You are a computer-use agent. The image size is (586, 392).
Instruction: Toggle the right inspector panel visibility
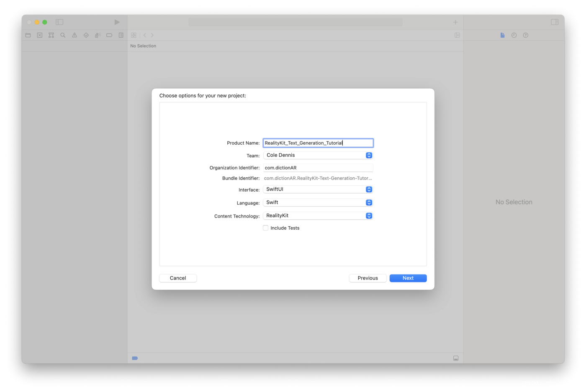pos(555,22)
